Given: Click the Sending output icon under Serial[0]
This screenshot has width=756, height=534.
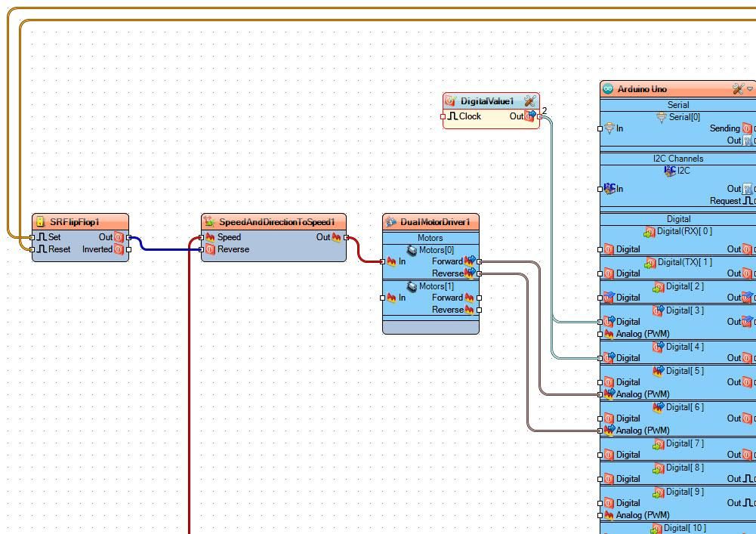Looking at the screenshot, I should point(748,128).
